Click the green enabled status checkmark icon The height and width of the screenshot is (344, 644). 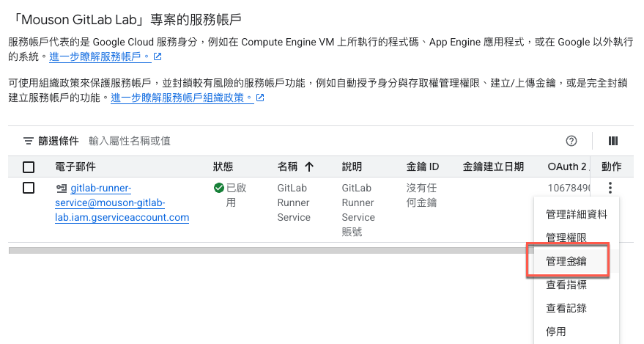(219, 188)
